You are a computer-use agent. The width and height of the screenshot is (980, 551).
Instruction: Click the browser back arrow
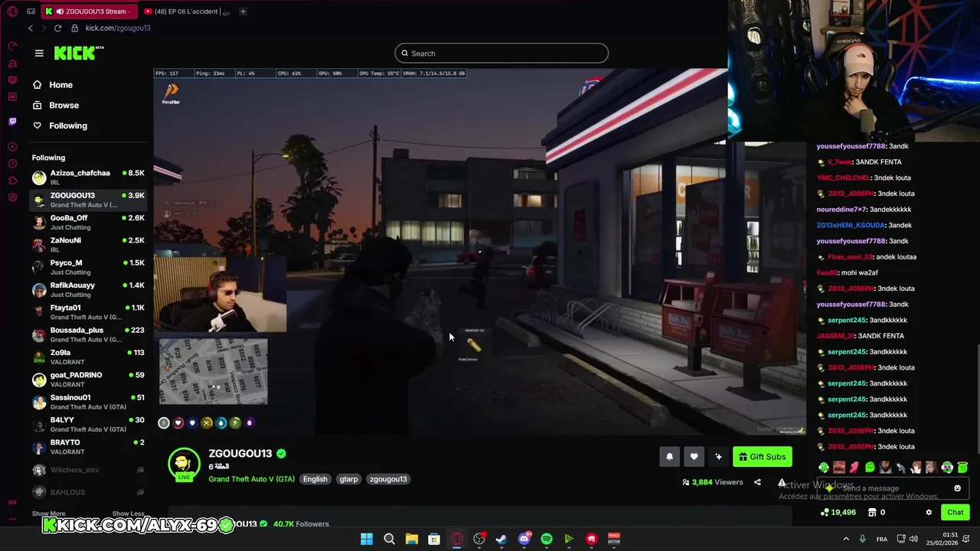[31, 28]
